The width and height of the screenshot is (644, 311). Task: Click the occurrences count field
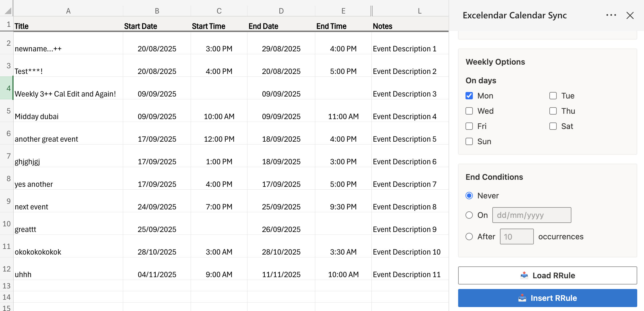pos(516,236)
